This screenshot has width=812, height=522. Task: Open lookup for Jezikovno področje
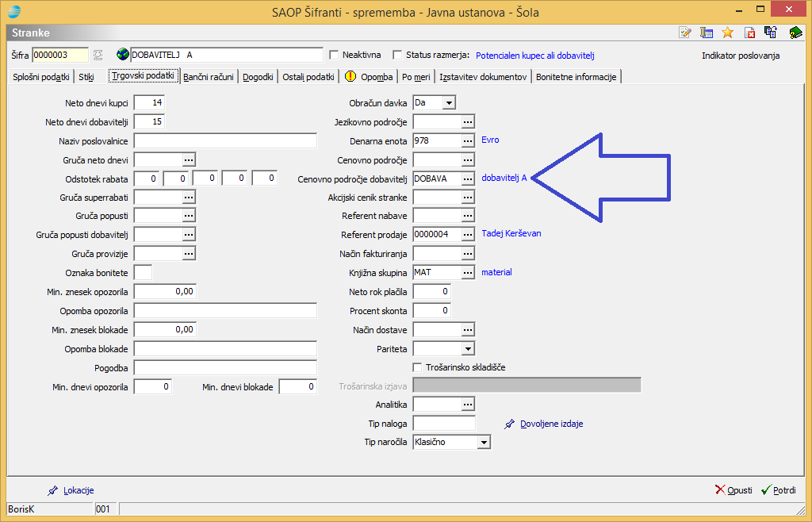click(468, 122)
